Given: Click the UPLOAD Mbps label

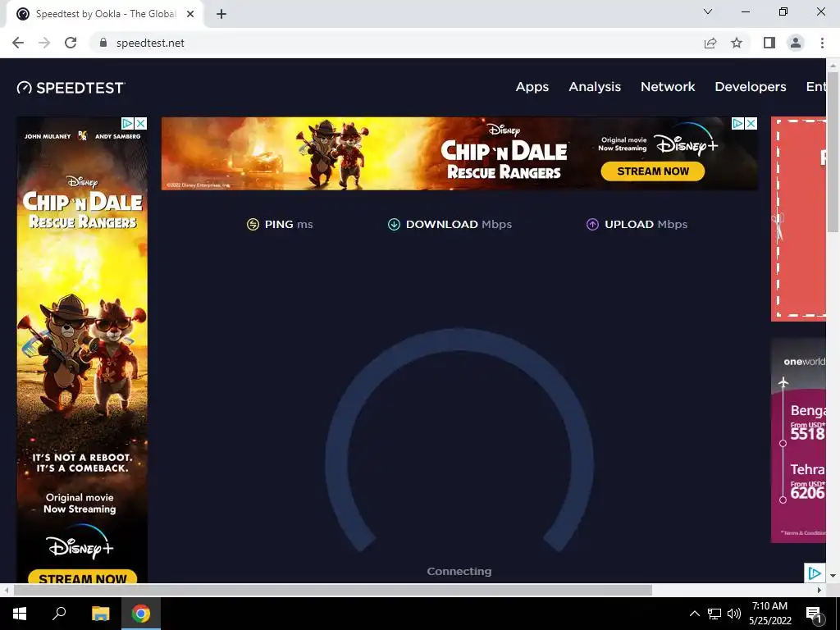Looking at the screenshot, I should tap(646, 225).
